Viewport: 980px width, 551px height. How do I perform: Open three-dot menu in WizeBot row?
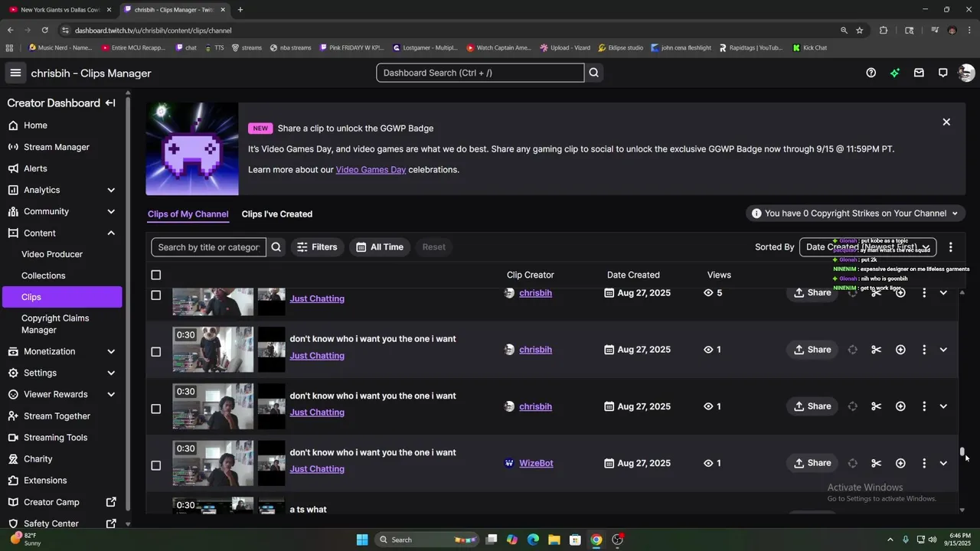(x=924, y=463)
